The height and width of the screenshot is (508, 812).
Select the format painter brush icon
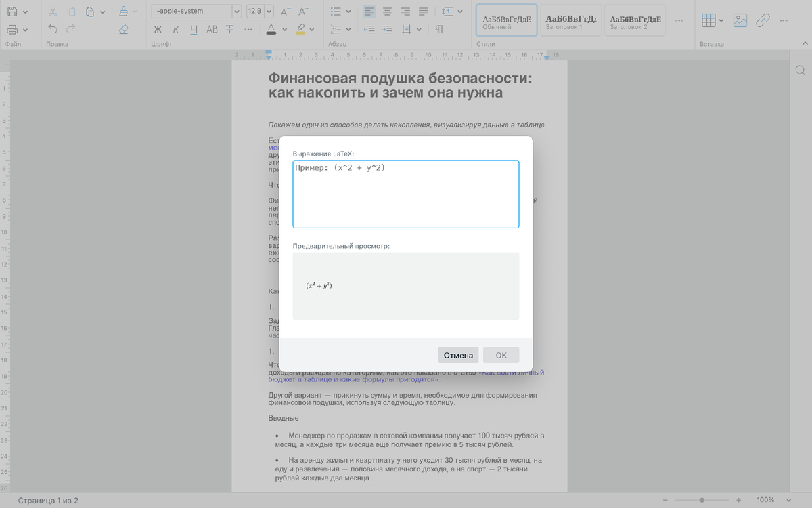pos(123,12)
